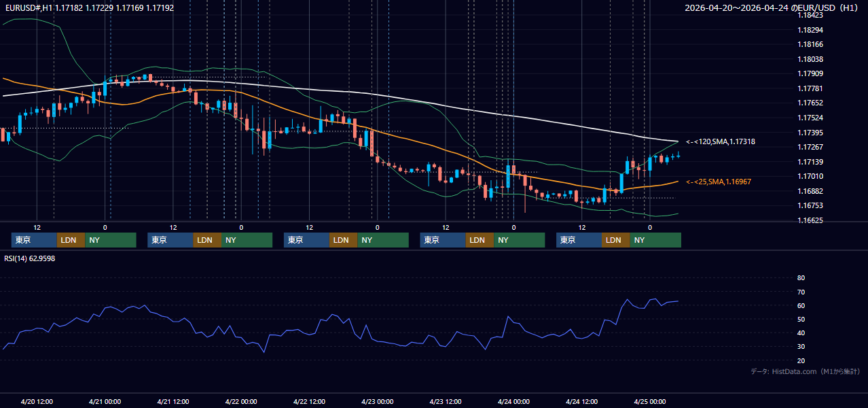Viewport: 868px width, 408px height.
Task: Click the 4/22 00:00 date label
Action: 241,401
